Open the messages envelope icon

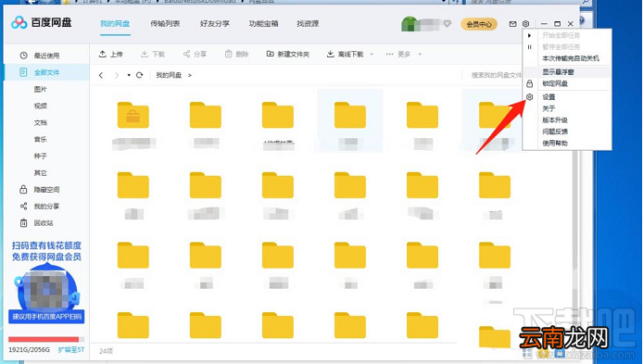click(512, 24)
